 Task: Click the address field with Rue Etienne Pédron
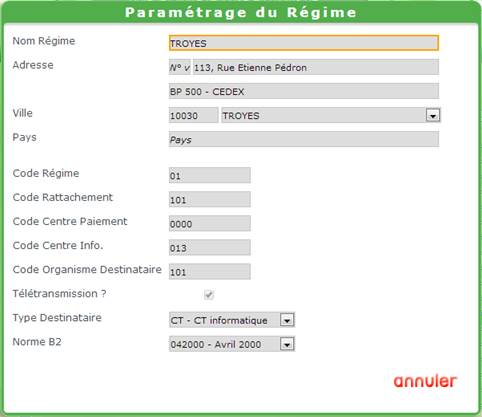[x=316, y=67]
